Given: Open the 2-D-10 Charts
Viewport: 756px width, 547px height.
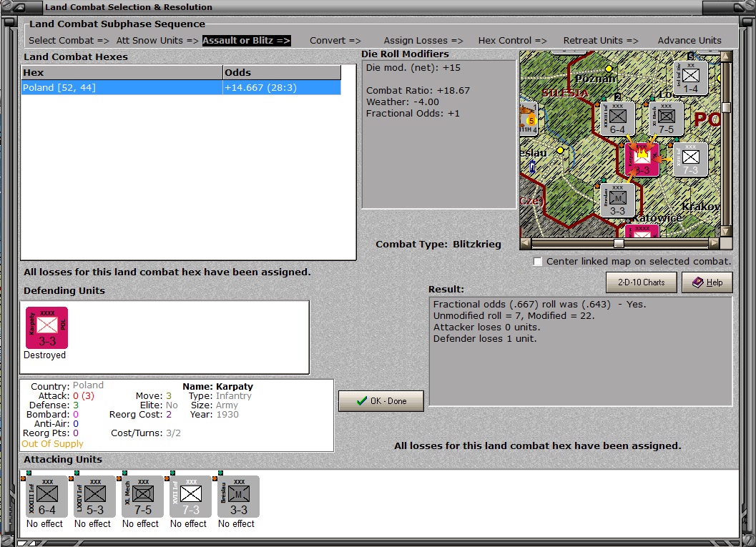Looking at the screenshot, I should (642, 282).
